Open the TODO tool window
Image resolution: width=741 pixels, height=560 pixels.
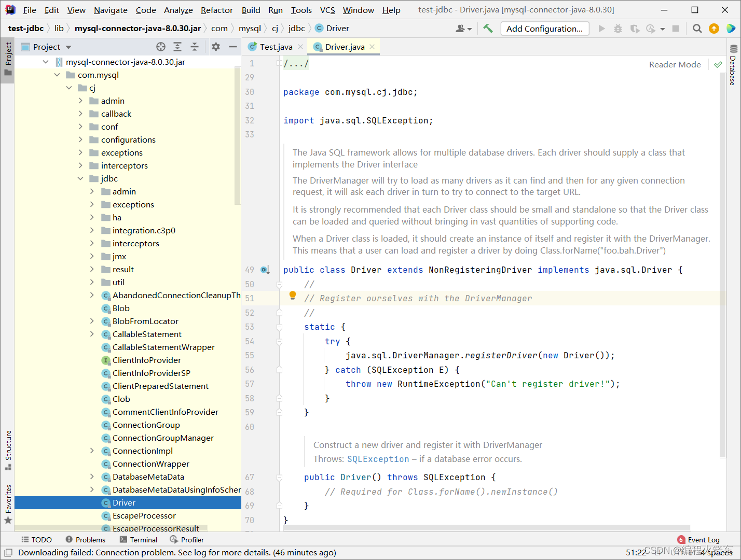36,540
